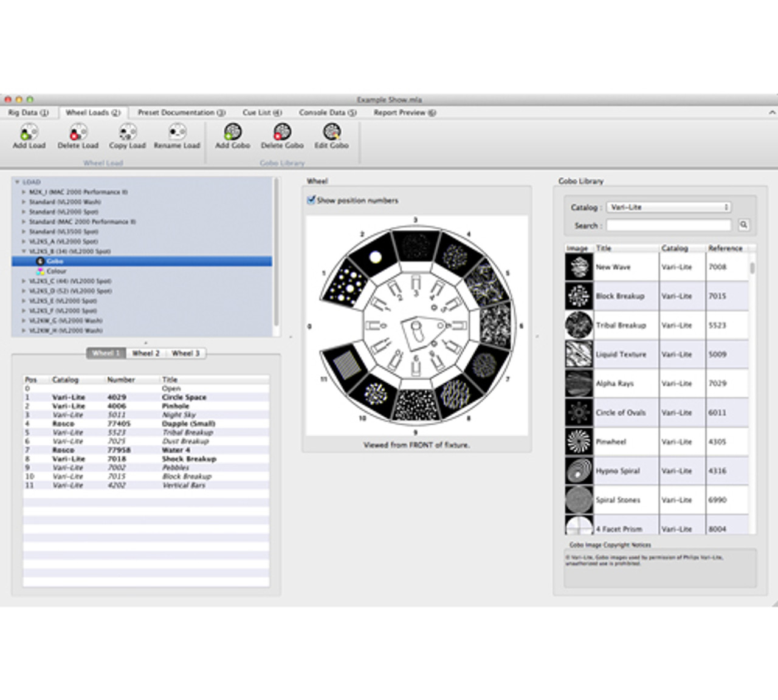This screenshot has height=700, width=778.
Task: Click the gobo library Search field
Action: point(668,225)
